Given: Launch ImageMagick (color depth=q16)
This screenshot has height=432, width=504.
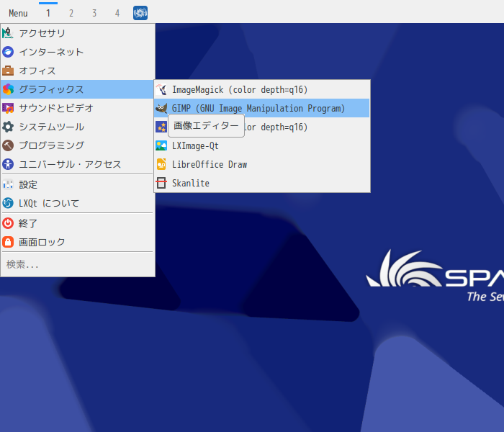Looking at the screenshot, I should 262,90.
